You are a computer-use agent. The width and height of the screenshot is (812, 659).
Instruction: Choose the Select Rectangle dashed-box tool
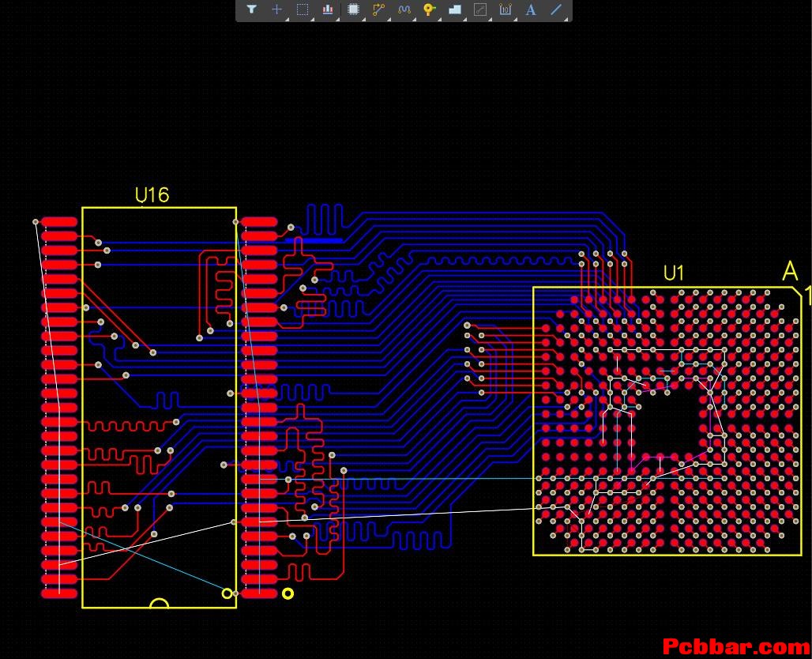click(303, 9)
